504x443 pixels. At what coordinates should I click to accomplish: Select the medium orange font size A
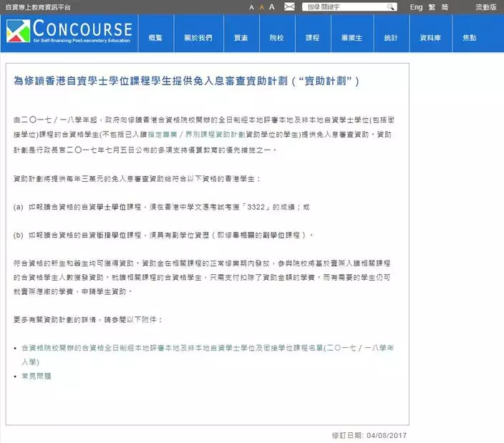(261, 7)
